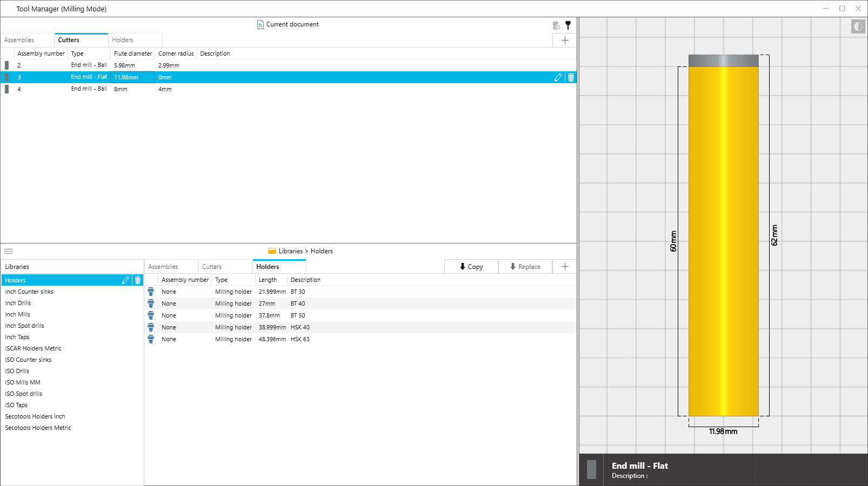The image size is (868, 486).
Task: Delete the selected End mill - Flat cutter
Action: [x=571, y=77]
